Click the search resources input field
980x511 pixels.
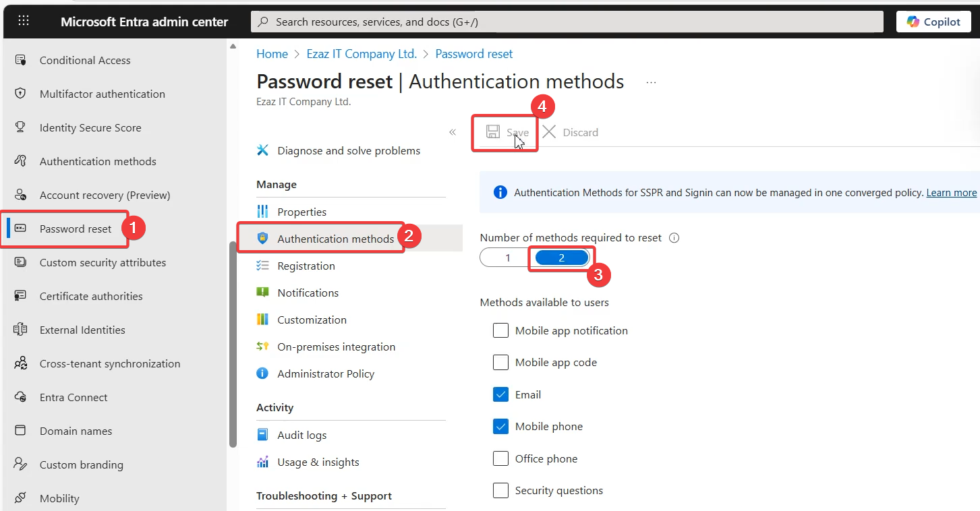click(x=567, y=22)
